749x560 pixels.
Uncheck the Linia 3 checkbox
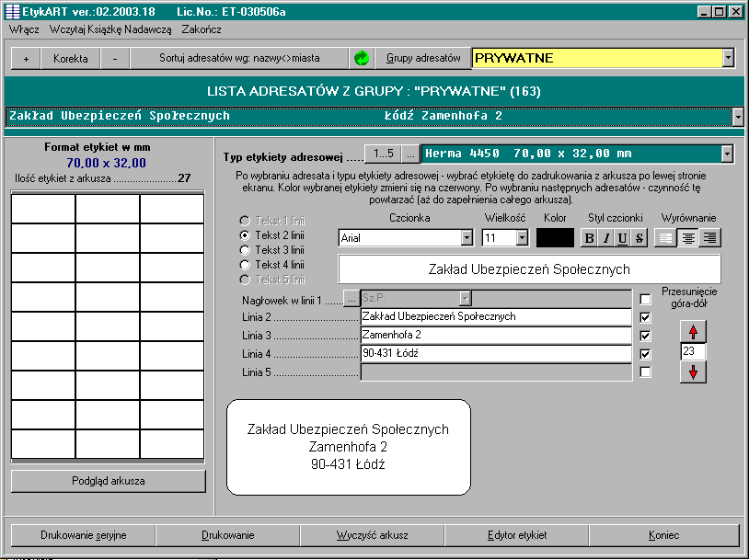[x=645, y=336]
